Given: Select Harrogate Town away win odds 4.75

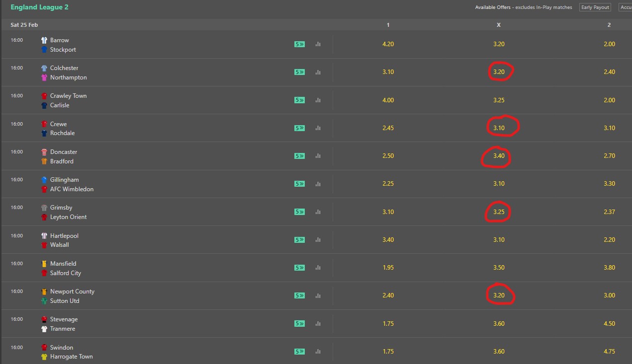Looking at the screenshot, I should 609,352.
